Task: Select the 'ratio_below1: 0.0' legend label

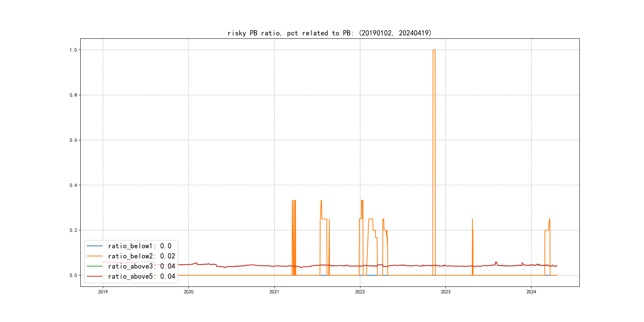Action: coord(140,246)
